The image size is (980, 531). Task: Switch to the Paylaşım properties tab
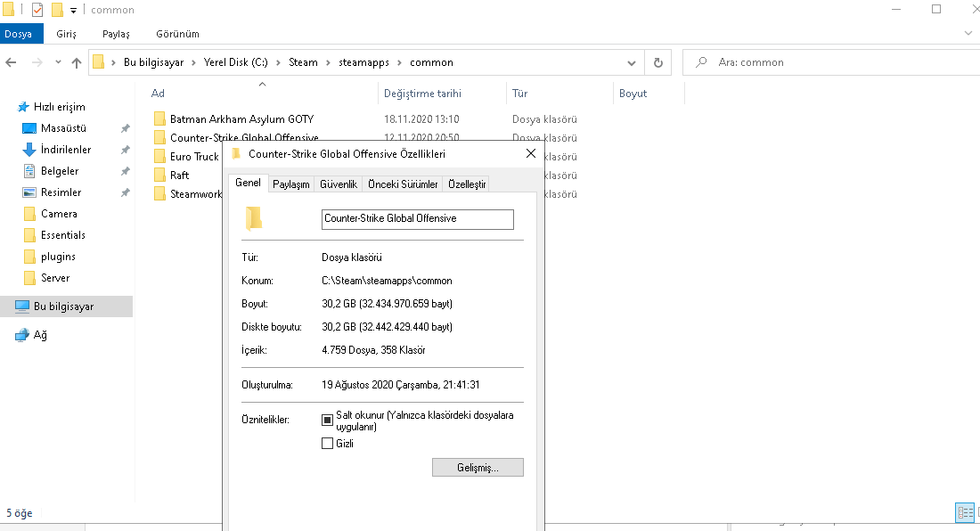(290, 184)
